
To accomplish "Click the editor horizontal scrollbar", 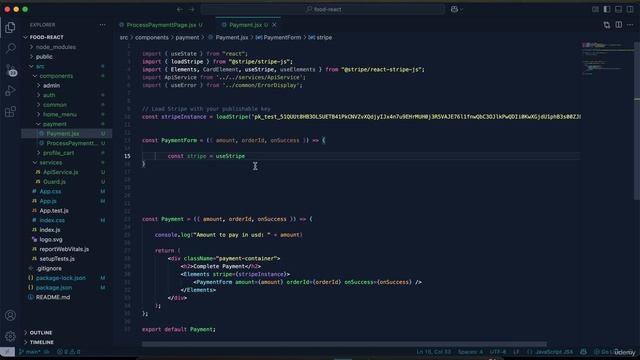I will click(x=344, y=344).
